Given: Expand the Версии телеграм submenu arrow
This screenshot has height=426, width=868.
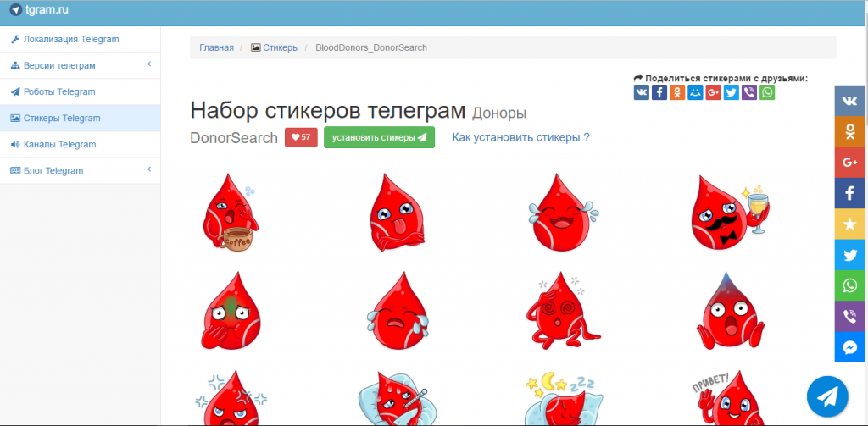Looking at the screenshot, I should click(148, 65).
